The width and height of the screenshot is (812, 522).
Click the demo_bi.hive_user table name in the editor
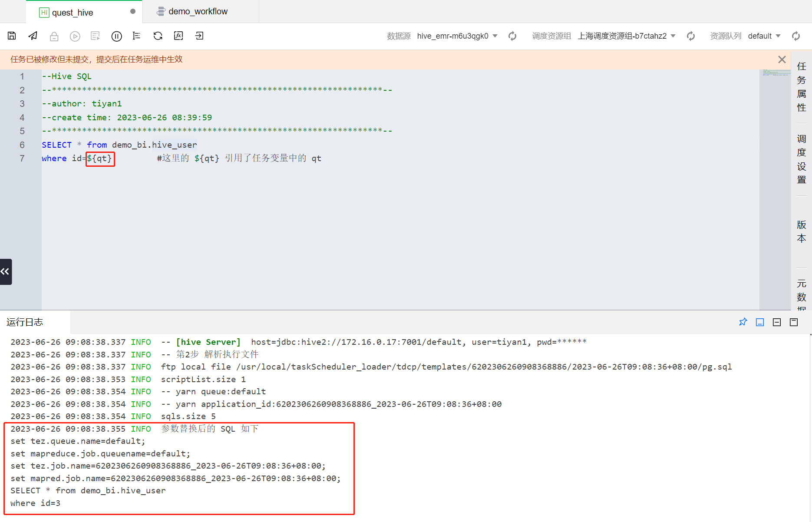[x=155, y=145]
